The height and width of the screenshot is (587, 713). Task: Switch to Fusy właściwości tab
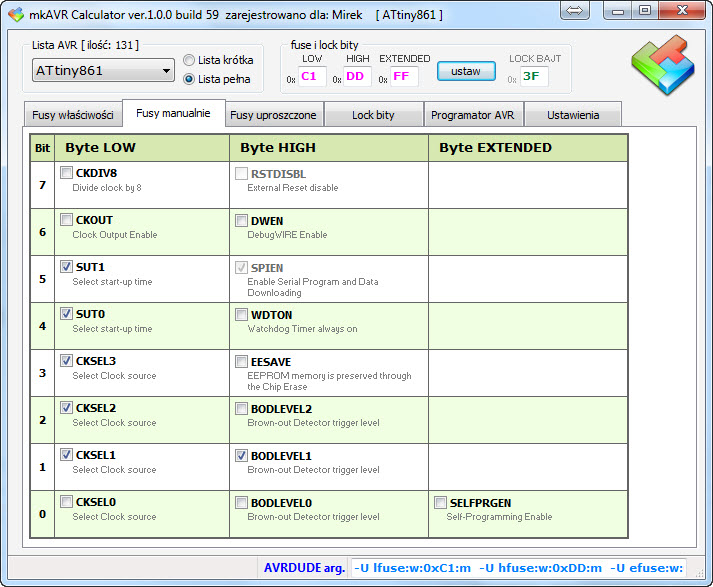pyautogui.click(x=73, y=115)
